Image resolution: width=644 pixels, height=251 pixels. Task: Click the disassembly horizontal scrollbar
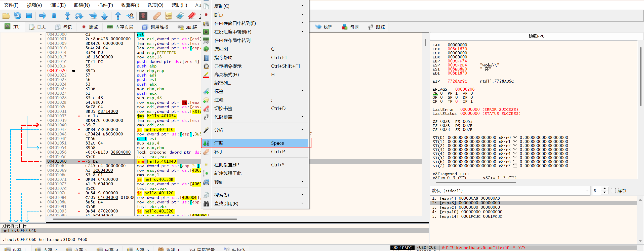[x=145, y=219]
